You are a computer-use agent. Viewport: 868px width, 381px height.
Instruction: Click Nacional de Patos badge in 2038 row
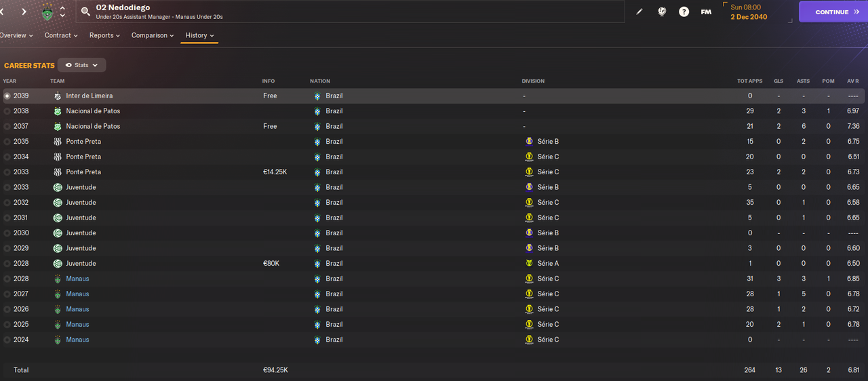point(58,111)
